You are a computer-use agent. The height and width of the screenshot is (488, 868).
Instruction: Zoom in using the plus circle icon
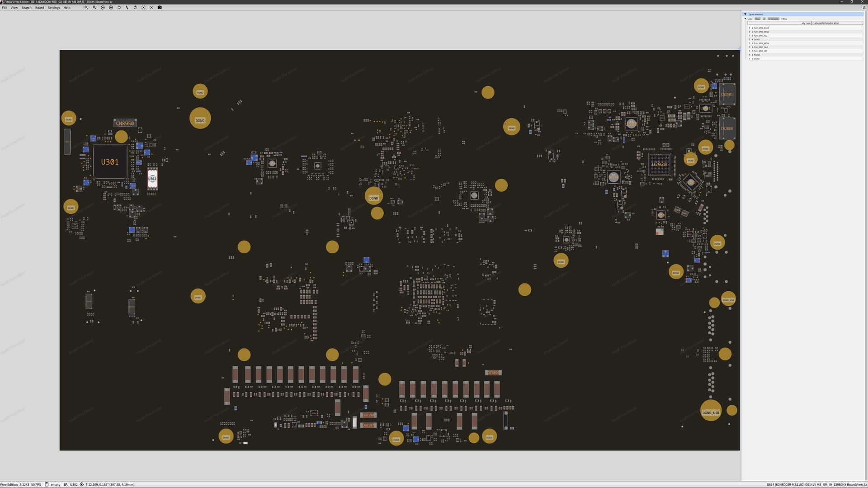[x=111, y=8]
